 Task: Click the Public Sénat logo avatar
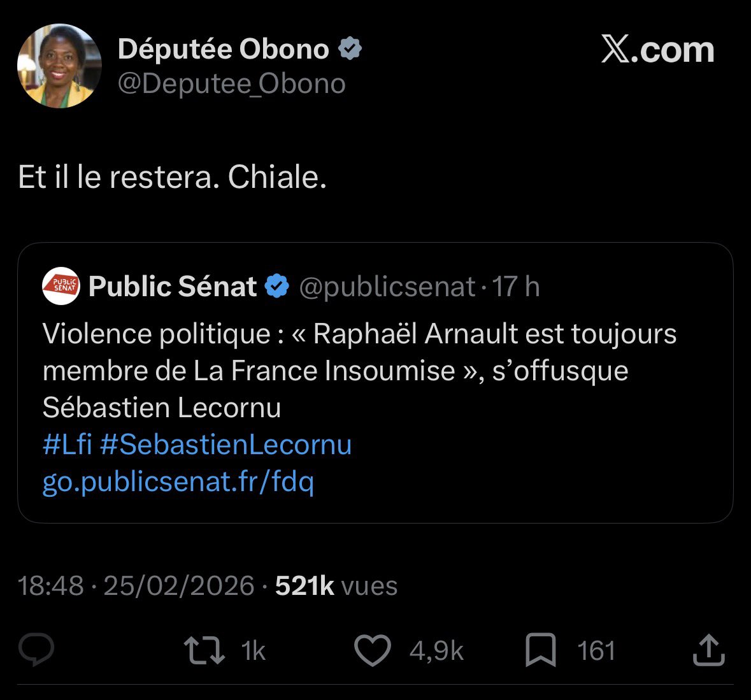[61, 287]
